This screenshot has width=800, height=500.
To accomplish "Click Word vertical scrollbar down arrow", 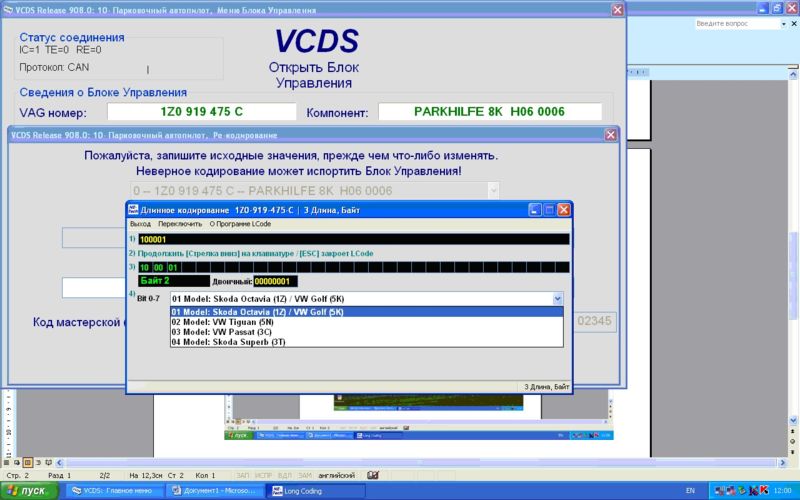I will [793, 421].
